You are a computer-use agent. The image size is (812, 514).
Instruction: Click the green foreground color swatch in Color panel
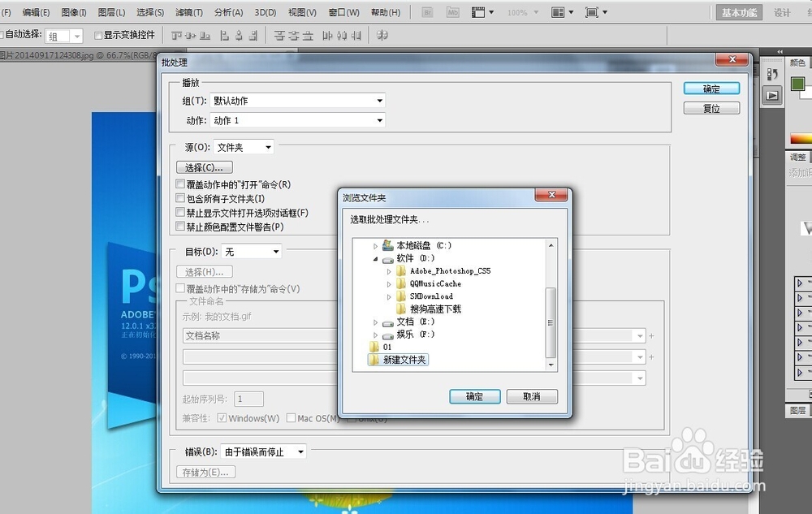click(x=797, y=83)
